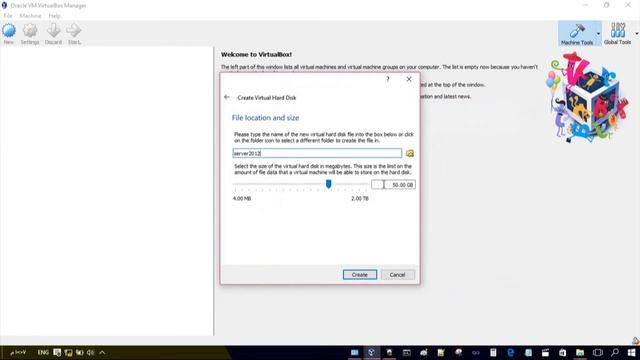640x360 pixels.
Task: Click the '4.00 MB' minimum size label
Action: tap(242, 198)
